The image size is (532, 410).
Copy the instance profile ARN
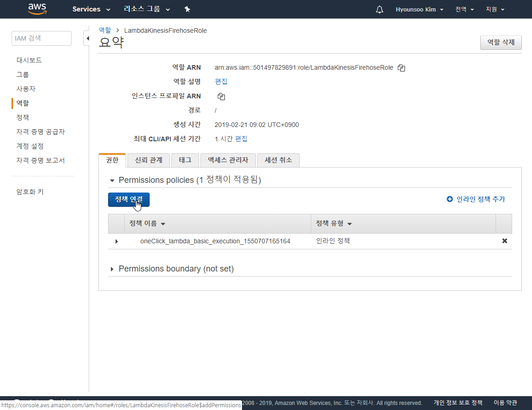[221, 96]
